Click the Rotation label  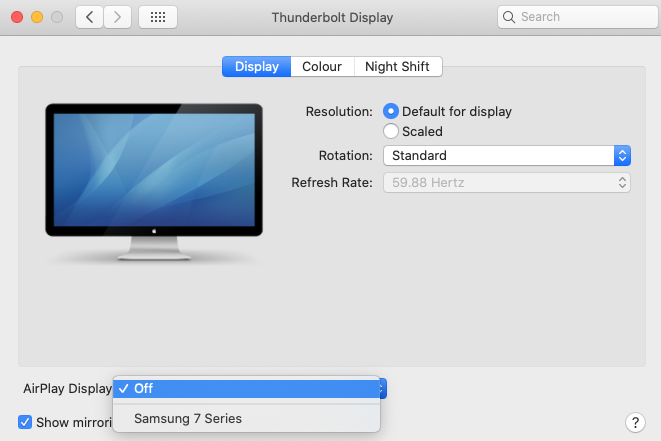tap(346, 156)
